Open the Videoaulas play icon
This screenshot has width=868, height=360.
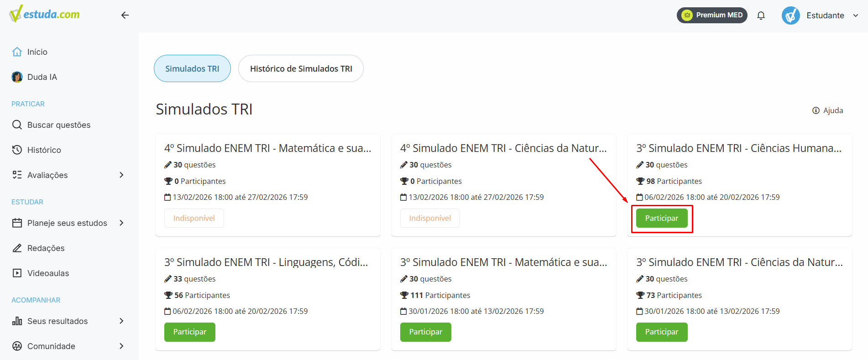17,273
